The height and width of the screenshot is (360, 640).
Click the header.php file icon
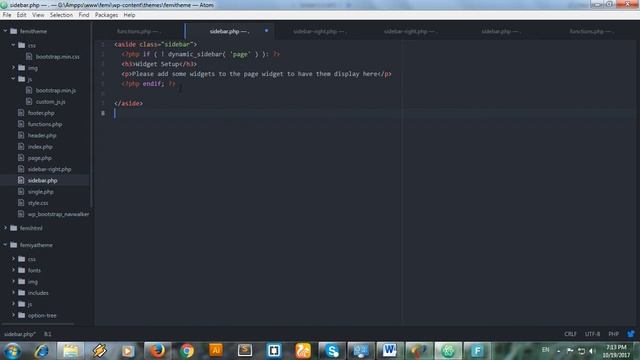coord(21,135)
